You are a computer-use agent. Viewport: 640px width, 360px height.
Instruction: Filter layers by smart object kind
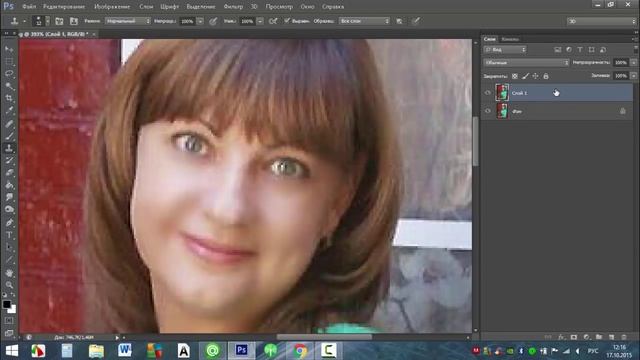[x=603, y=49]
